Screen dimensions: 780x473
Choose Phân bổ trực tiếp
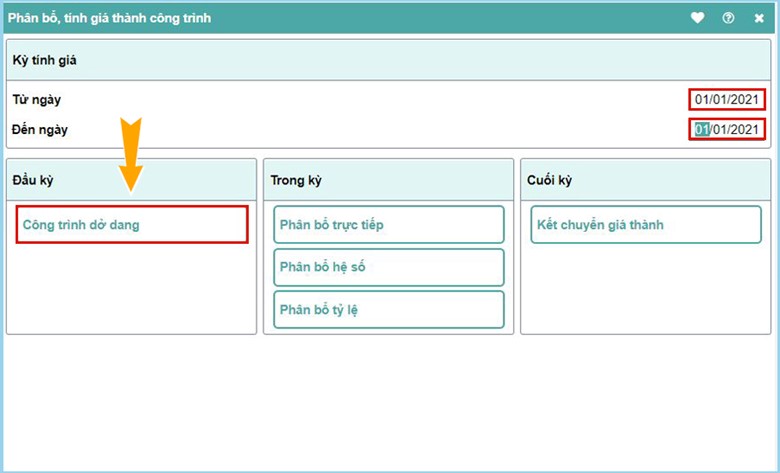click(x=388, y=225)
